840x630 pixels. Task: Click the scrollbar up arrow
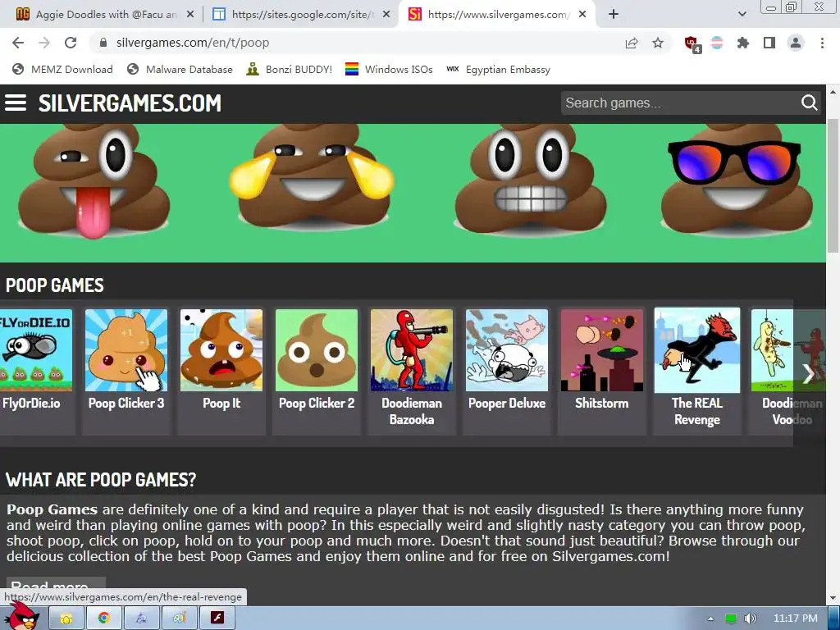pyautogui.click(x=833, y=92)
